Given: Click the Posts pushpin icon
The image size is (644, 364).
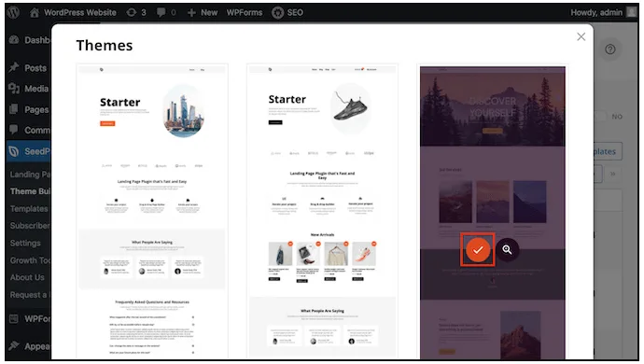Looking at the screenshot, I should (x=14, y=67).
